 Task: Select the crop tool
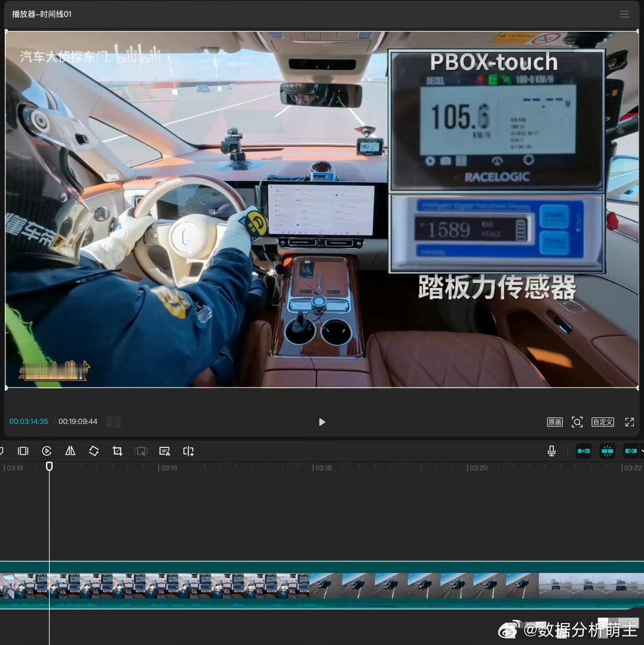pyautogui.click(x=117, y=451)
